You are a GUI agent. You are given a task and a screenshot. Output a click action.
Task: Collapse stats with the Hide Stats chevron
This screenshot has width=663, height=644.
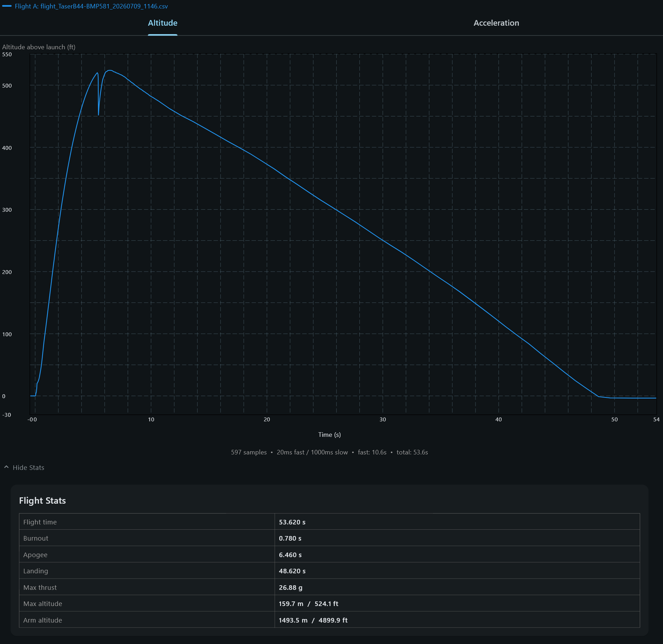click(6, 467)
